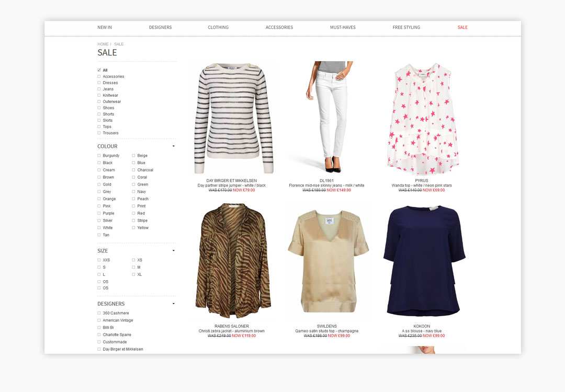Check the Outerwear category filter

pos(99,101)
